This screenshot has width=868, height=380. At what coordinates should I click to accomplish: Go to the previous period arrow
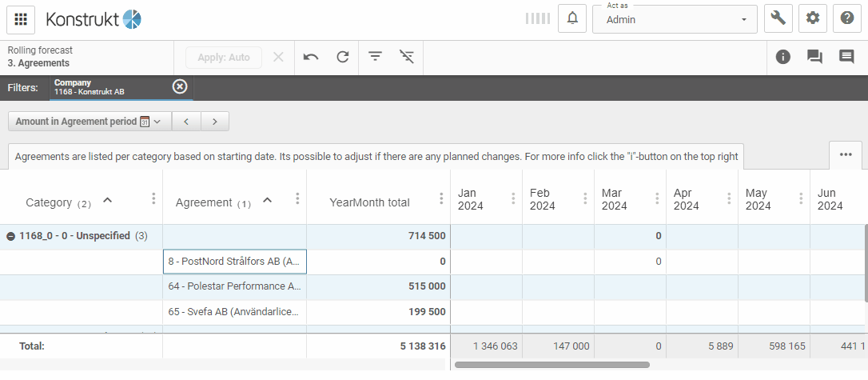click(186, 122)
